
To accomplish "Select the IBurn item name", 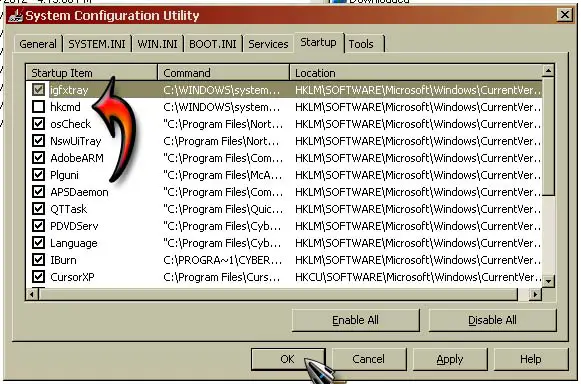I will click(63, 260).
